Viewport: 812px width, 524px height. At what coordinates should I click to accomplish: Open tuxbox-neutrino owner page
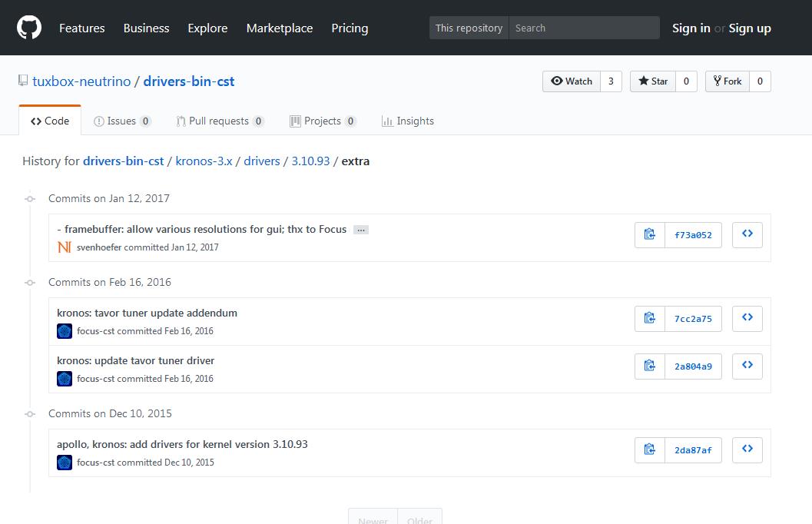click(x=81, y=81)
